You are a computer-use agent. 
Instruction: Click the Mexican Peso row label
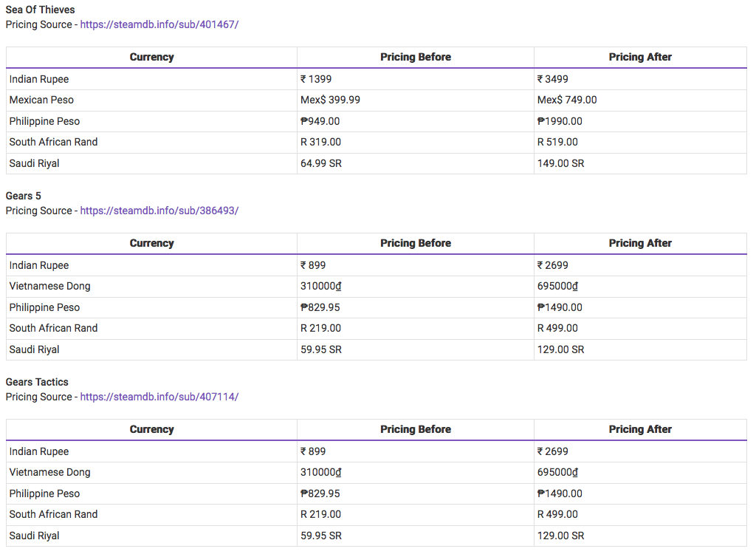pyautogui.click(x=41, y=100)
